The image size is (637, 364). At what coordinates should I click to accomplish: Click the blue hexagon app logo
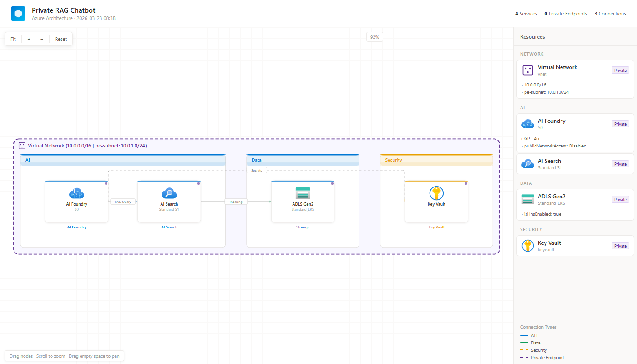tap(18, 14)
